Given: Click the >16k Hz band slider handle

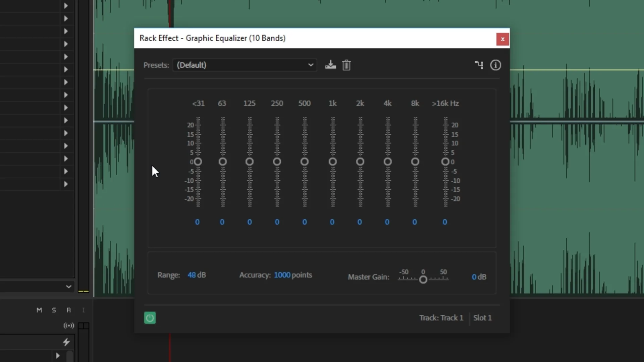Looking at the screenshot, I should [445, 162].
